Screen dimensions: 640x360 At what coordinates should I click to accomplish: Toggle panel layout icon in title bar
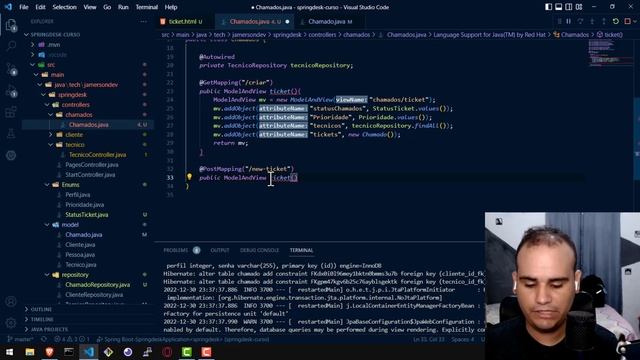tap(558, 7)
